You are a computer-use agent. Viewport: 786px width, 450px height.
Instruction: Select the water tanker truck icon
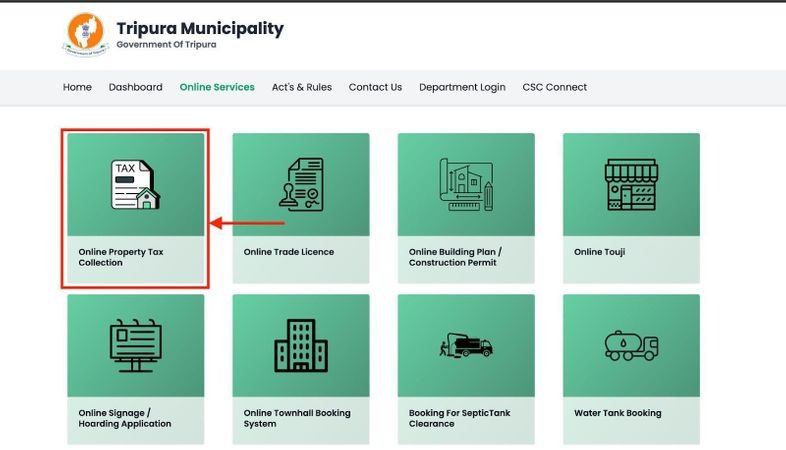pos(631,346)
